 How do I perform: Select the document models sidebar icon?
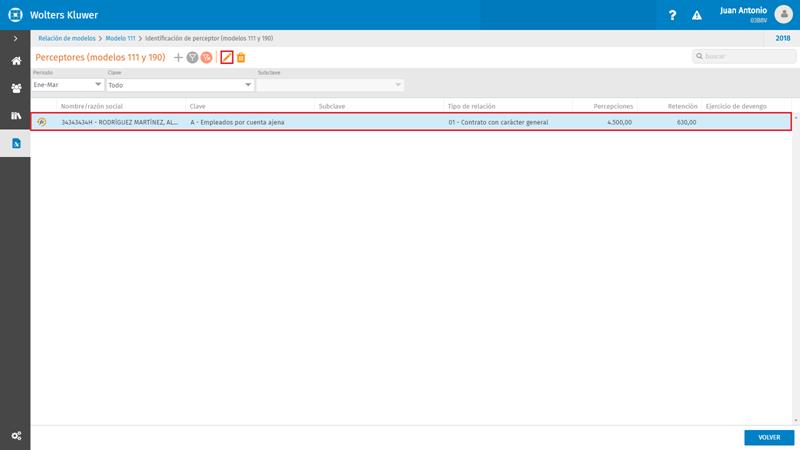(16, 143)
